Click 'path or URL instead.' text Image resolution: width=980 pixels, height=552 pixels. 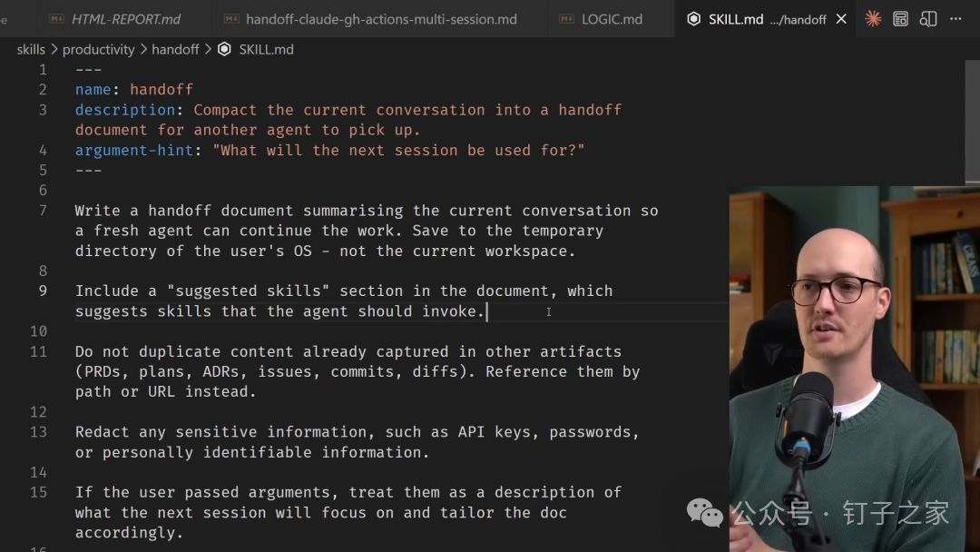166,391
